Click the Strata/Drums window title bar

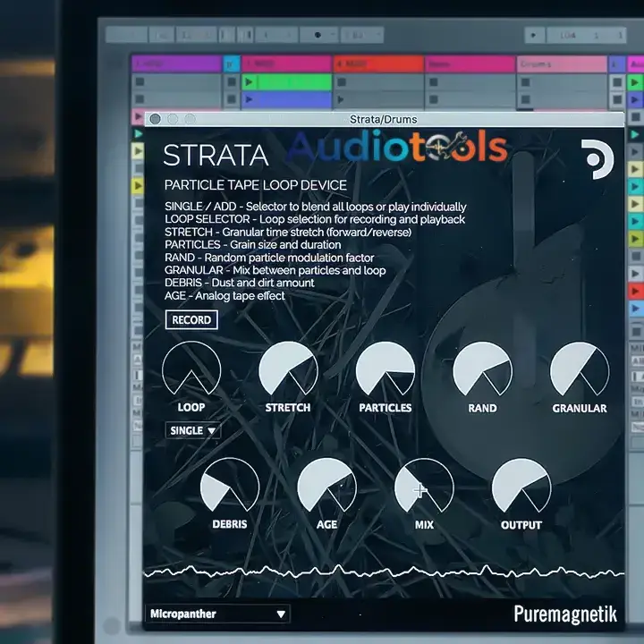click(x=384, y=119)
